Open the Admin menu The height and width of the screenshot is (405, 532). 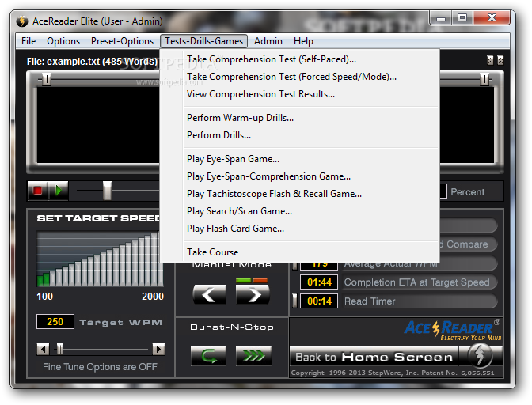(x=268, y=41)
